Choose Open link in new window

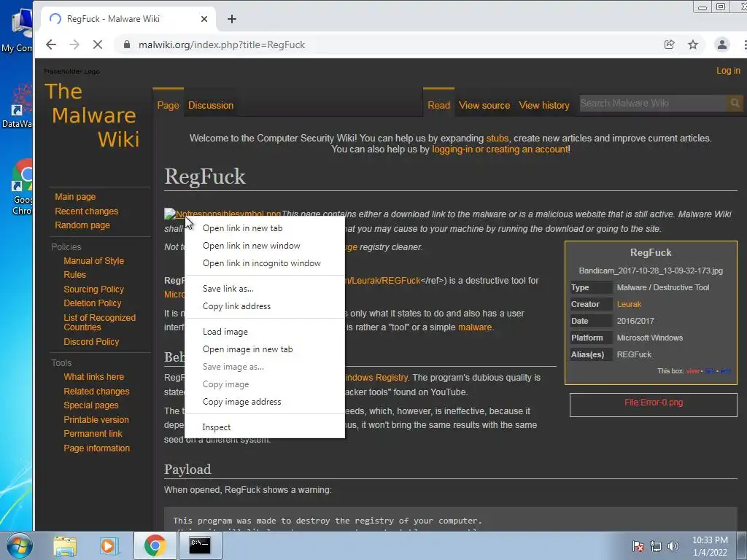[251, 246]
